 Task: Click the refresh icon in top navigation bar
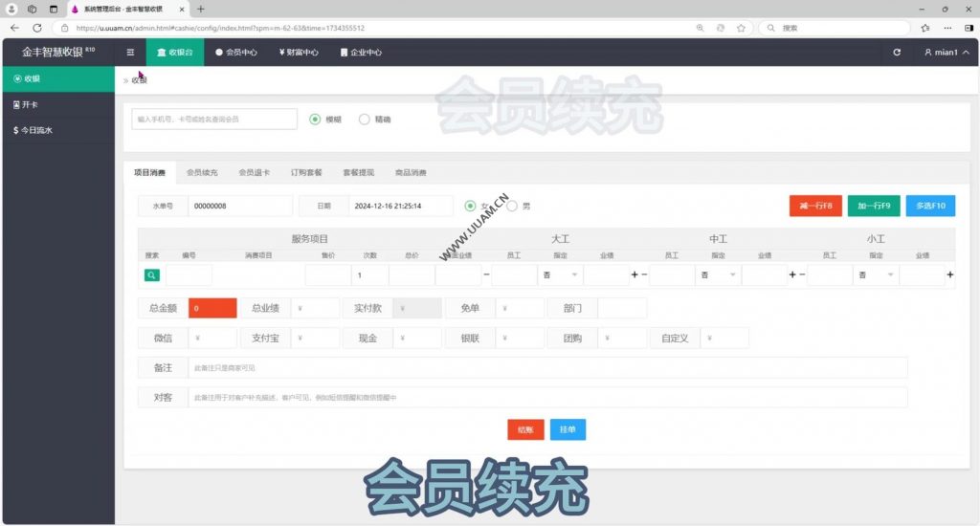pos(896,53)
